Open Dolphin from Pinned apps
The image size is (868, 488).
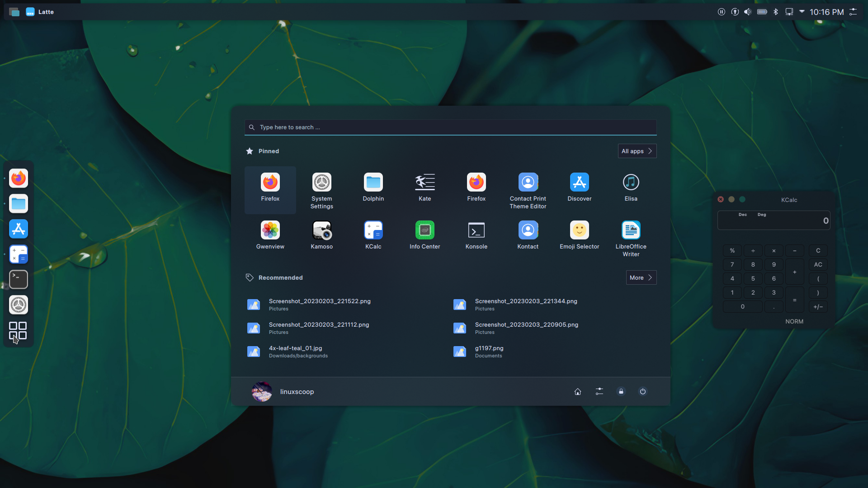[x=373, y=190]
